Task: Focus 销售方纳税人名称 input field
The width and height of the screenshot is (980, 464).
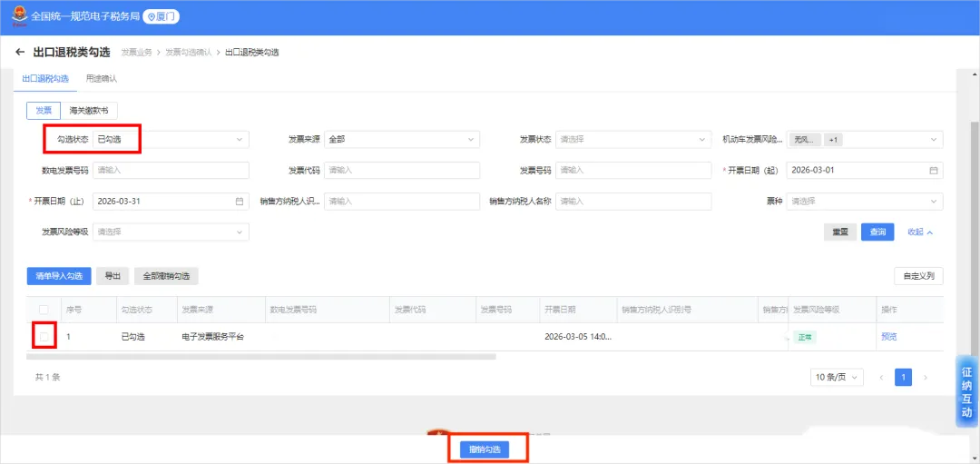Action: [633, 202]
